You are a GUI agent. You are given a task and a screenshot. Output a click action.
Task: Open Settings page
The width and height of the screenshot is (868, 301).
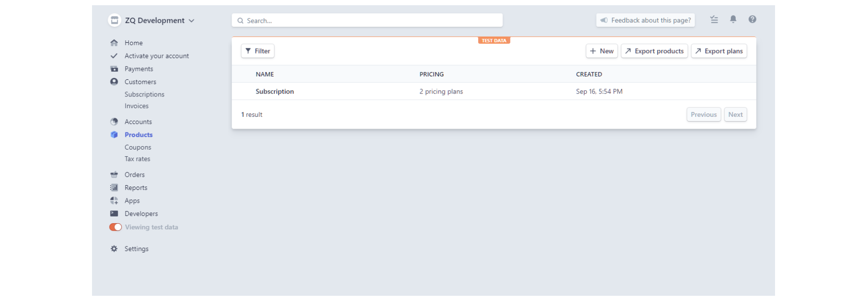pos(136,249)
